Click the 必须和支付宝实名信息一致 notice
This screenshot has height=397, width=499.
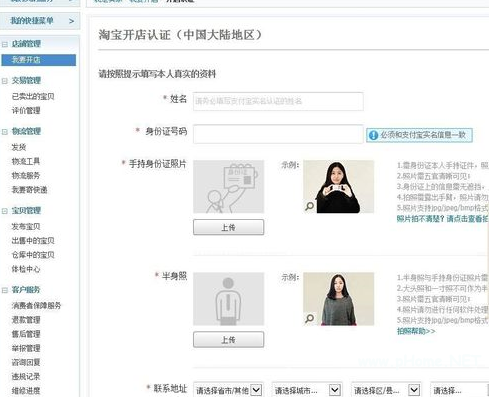[419, 135]
